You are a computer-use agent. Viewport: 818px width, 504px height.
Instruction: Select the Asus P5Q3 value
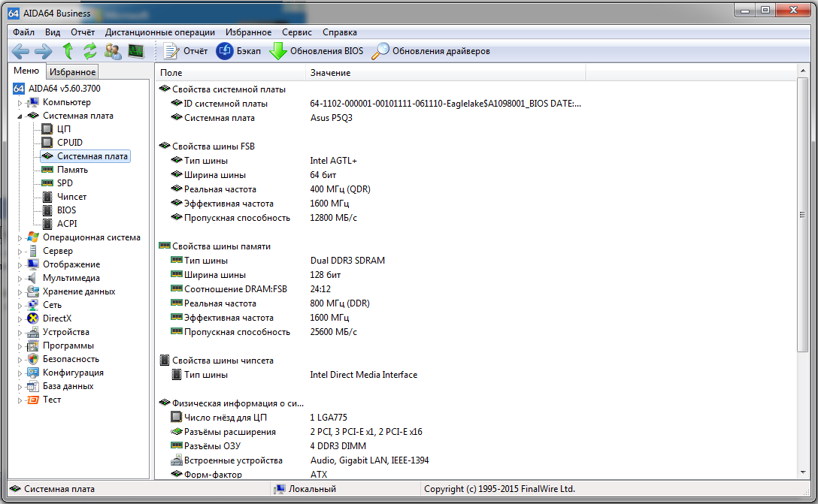coord(332,118)
